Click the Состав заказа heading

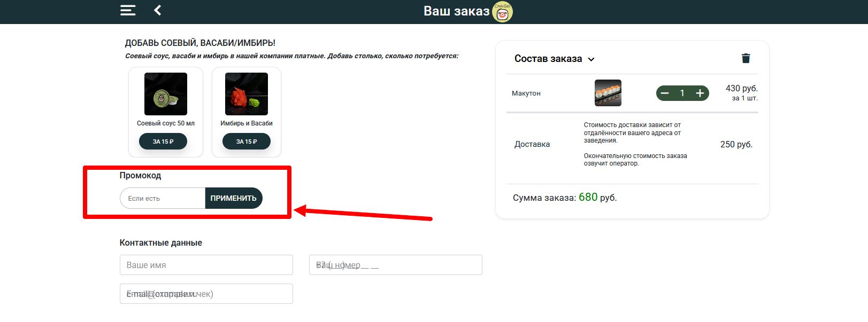pyautogui.click(x=548, y=59)
